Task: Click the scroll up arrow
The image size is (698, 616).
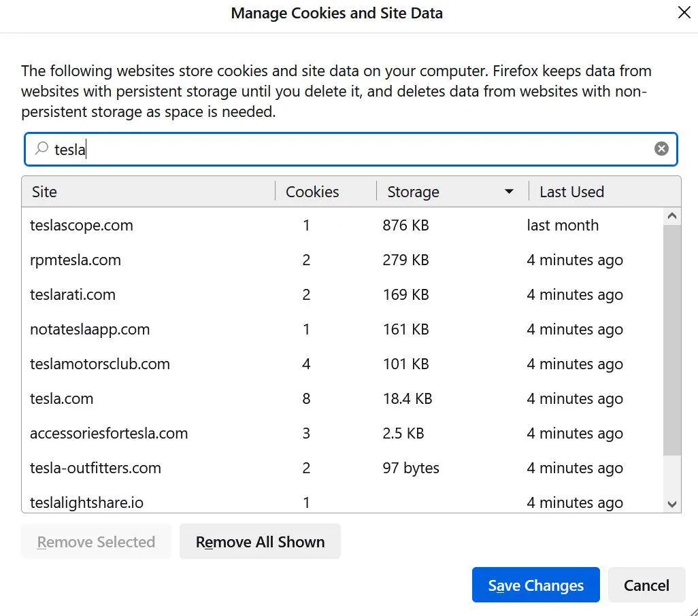Action: 671,217
